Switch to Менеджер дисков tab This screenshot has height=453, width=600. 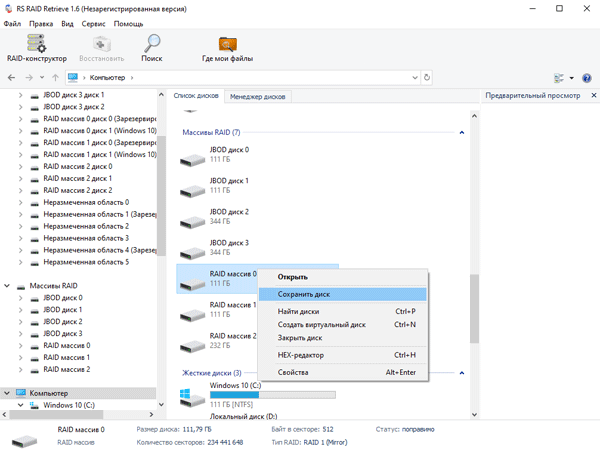258,97
